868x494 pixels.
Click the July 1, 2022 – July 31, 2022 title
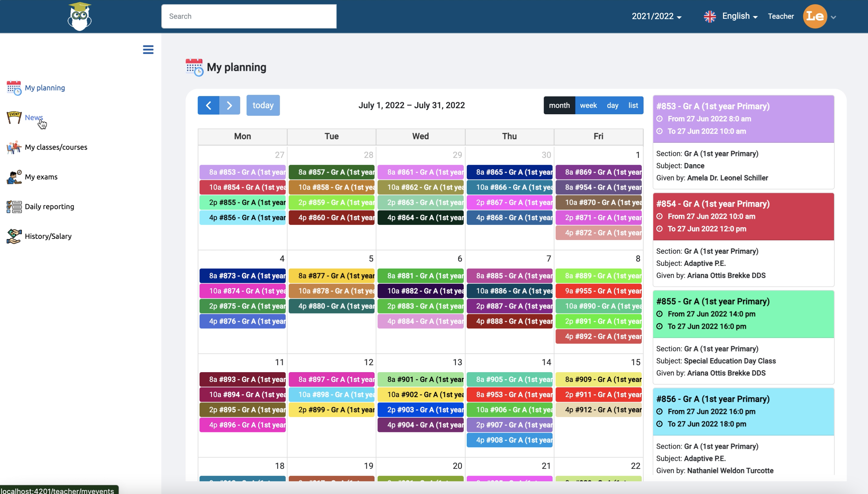coord(412,105)
